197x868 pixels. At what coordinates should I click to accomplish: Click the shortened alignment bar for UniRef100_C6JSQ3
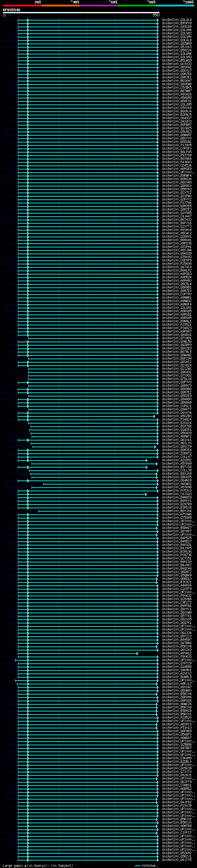point(82,494)
